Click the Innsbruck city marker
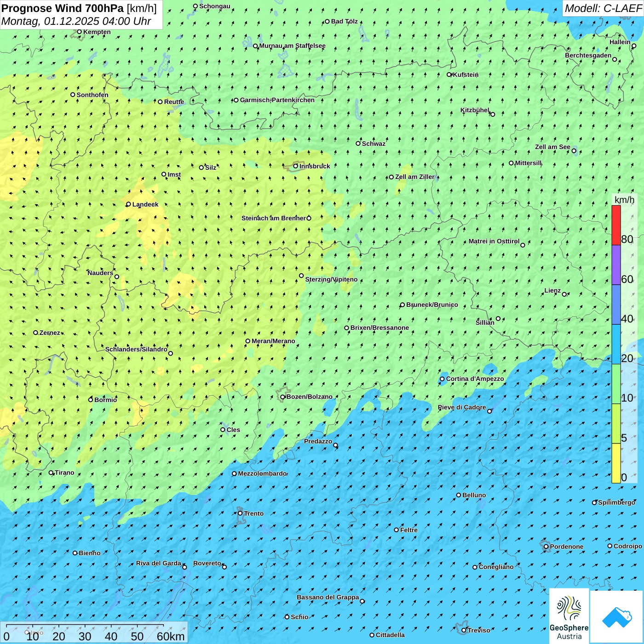Viewport: 644px width, 644px height. click(296, 166)
